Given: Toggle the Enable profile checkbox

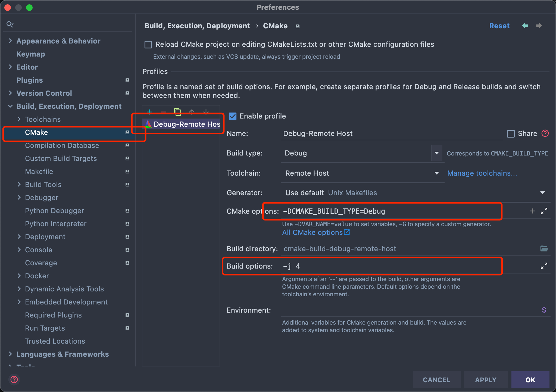Looking at the screenshot, I should tap(233, 116).
